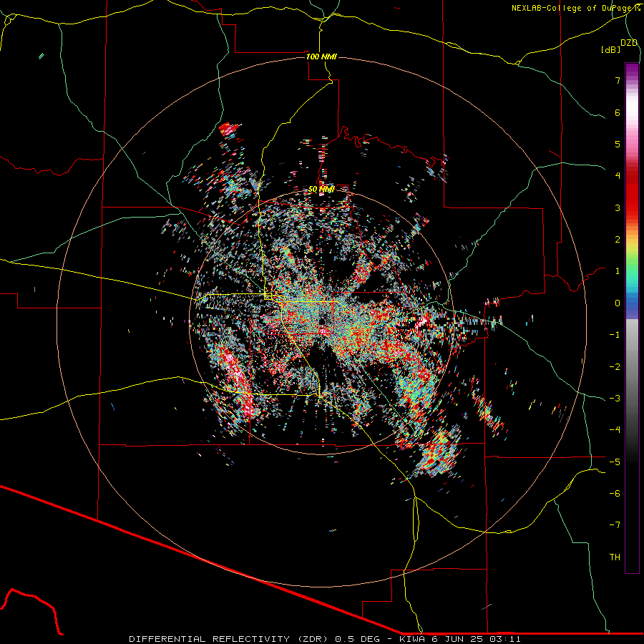Click the 2 value on the color scale
Image resolution: width=644 pixels, height=644 pixels.
coord(618,240)
